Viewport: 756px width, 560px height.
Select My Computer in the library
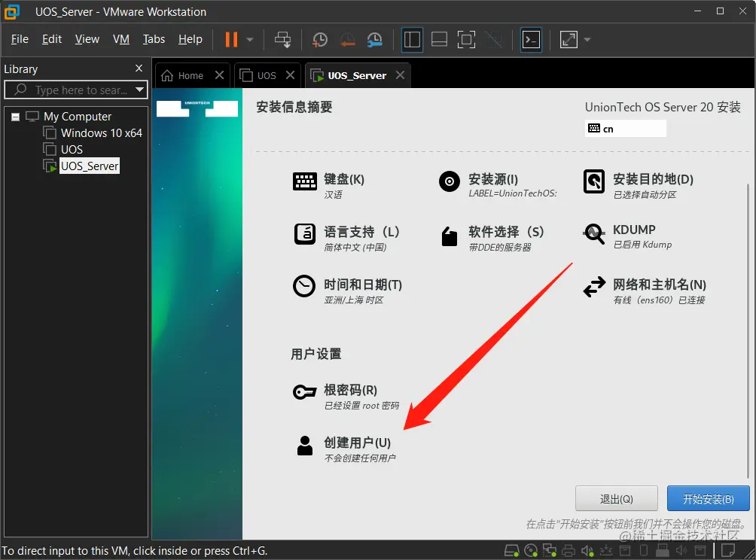click(77, 117)
